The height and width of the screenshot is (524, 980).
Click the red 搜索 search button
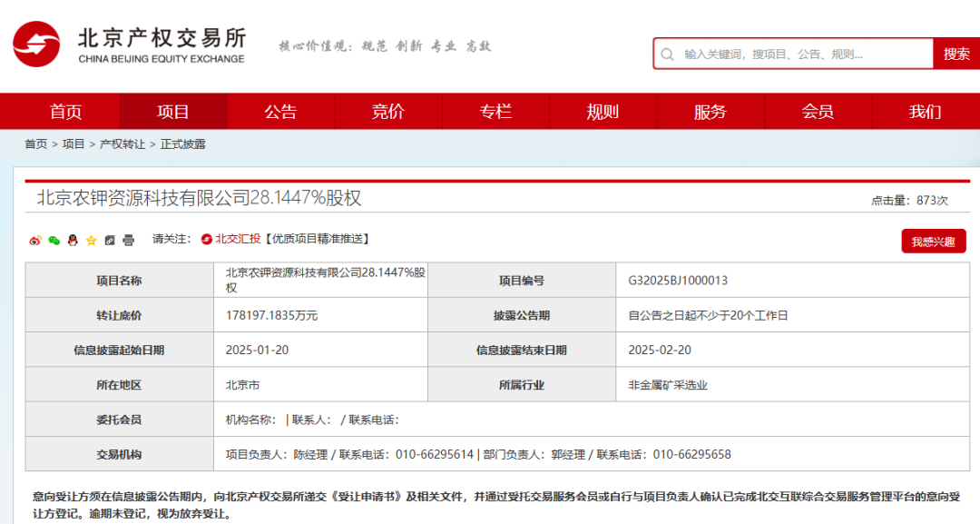[x=956, y=54]
